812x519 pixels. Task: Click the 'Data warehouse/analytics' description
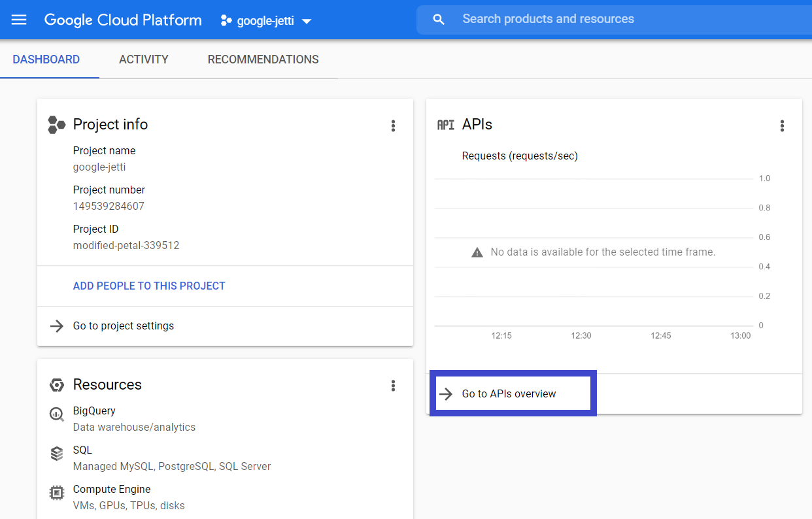pos(134,427)
